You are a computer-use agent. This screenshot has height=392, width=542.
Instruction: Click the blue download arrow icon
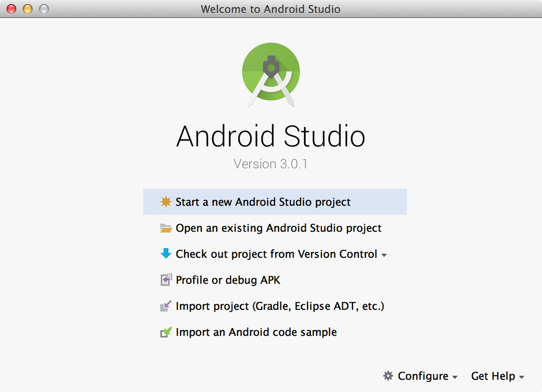tap(166, 253)
